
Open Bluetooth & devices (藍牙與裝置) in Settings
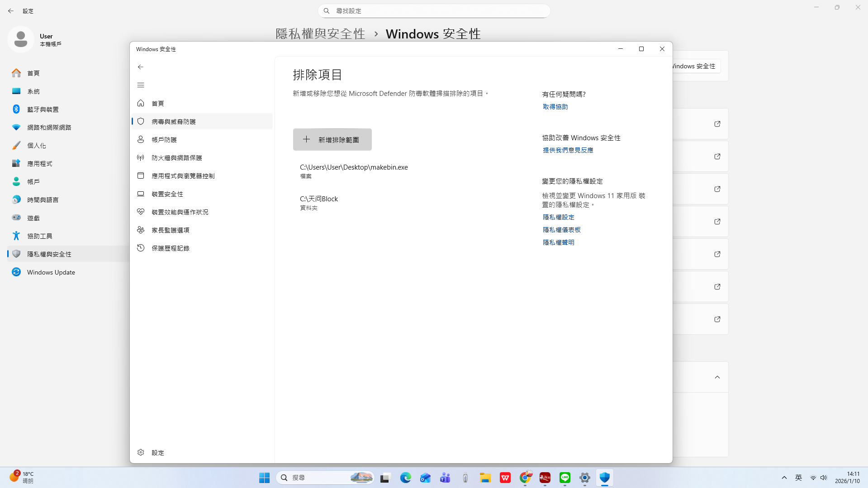tap(68, 109)
